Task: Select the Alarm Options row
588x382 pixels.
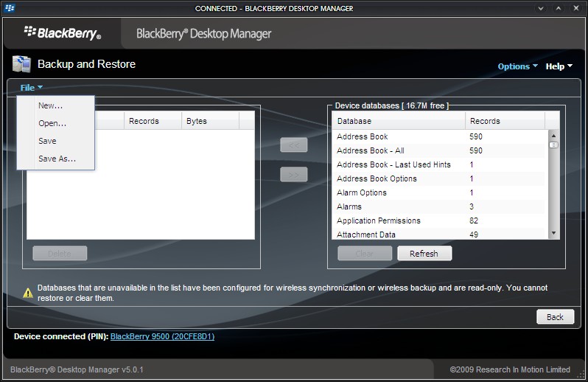Action: coord(438,192)
